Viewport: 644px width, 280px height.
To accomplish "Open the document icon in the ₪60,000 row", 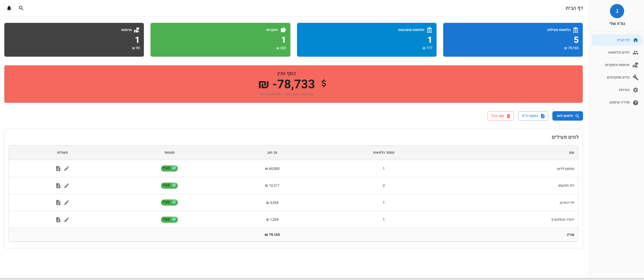I will click(x=58, y=168).
